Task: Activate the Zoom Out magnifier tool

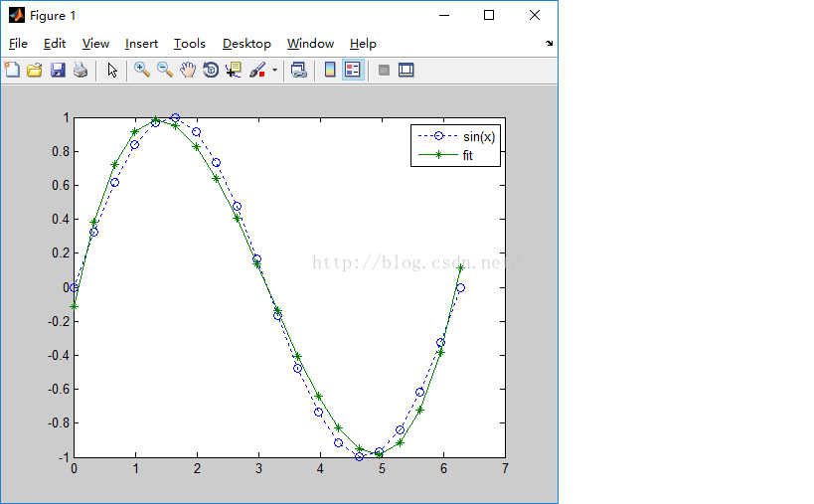Action: (x=165, y=70)
